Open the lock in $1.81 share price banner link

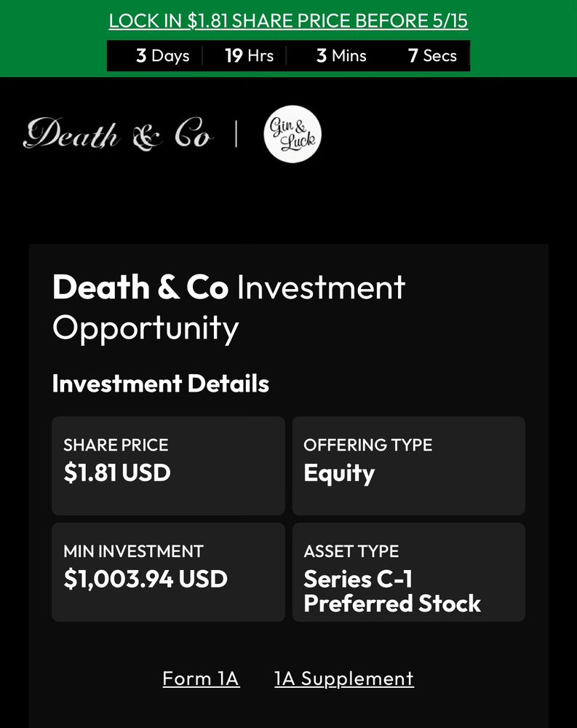tap(288, 20)
